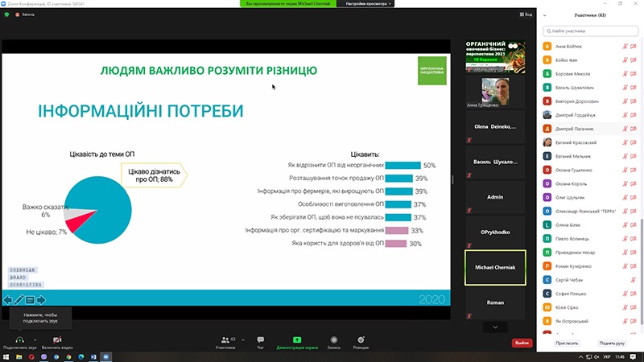Image resolution: width=644 pixels, height=362 pixels.
Task: Select the Roman video tile
Action: [x=495, y=302]
